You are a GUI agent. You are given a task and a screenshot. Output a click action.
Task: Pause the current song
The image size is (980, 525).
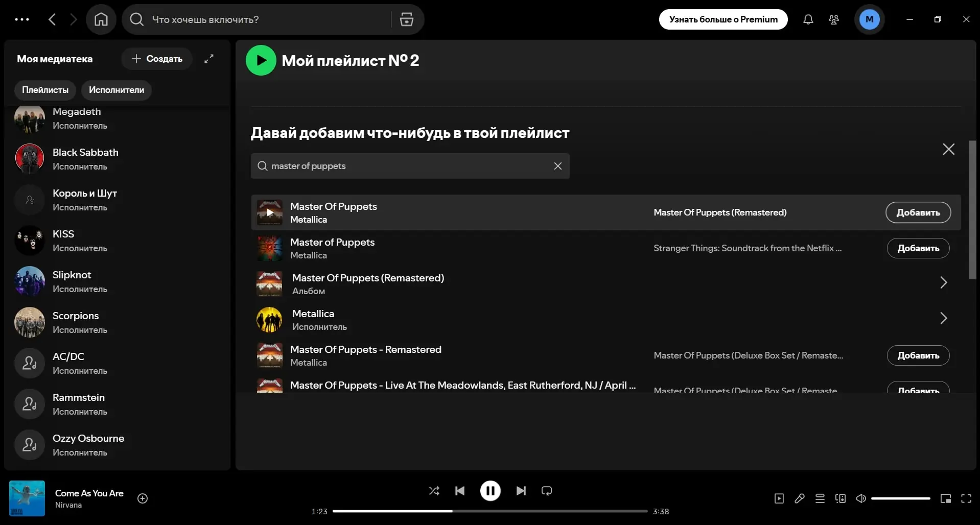(491, 491)
